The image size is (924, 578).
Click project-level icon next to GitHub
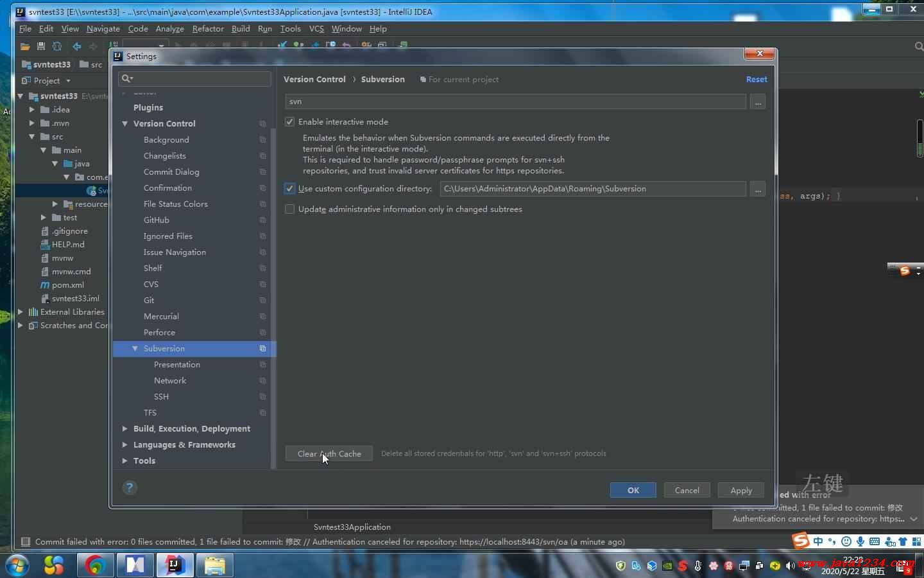262,220
